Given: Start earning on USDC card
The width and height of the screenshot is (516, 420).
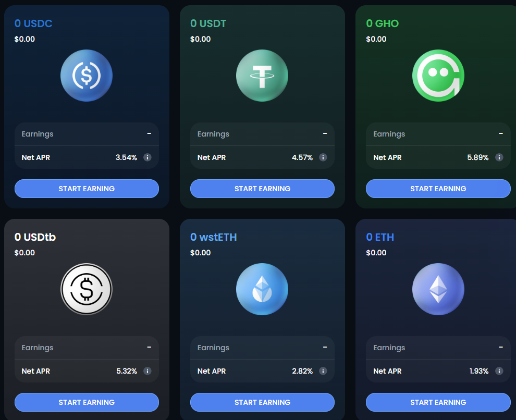Looking at the screenshot, I should coord(87,189).
